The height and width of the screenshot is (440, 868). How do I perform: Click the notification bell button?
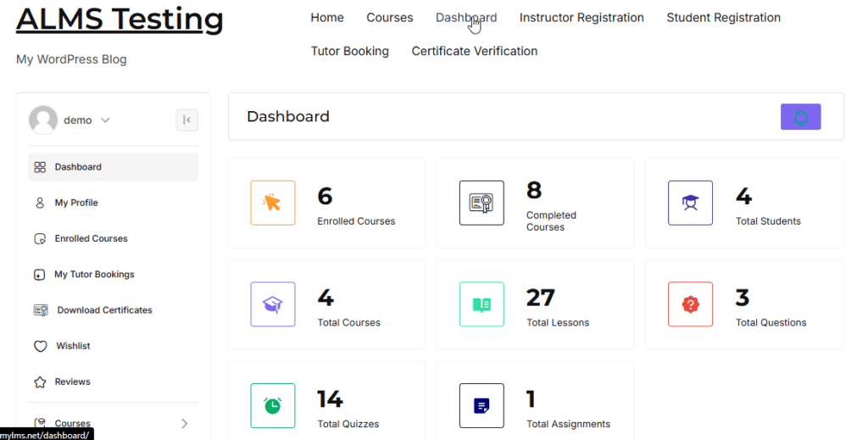800,117
